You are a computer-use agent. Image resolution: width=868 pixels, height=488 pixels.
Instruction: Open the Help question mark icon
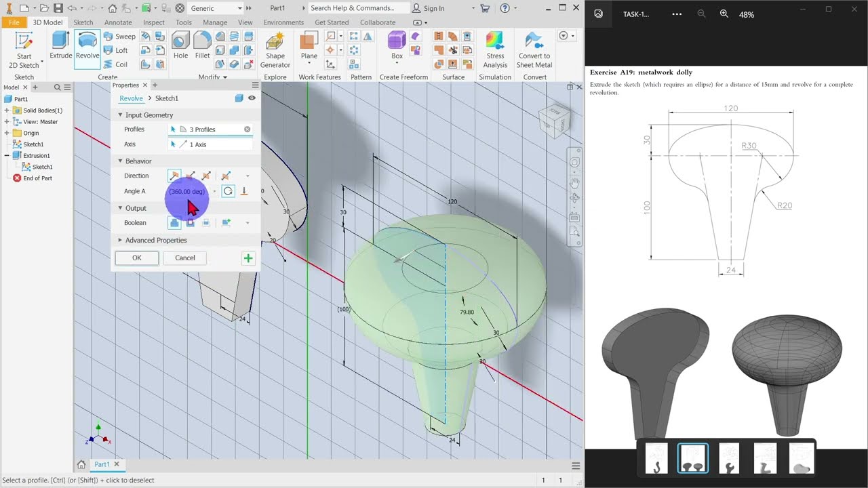click(505, 8)
